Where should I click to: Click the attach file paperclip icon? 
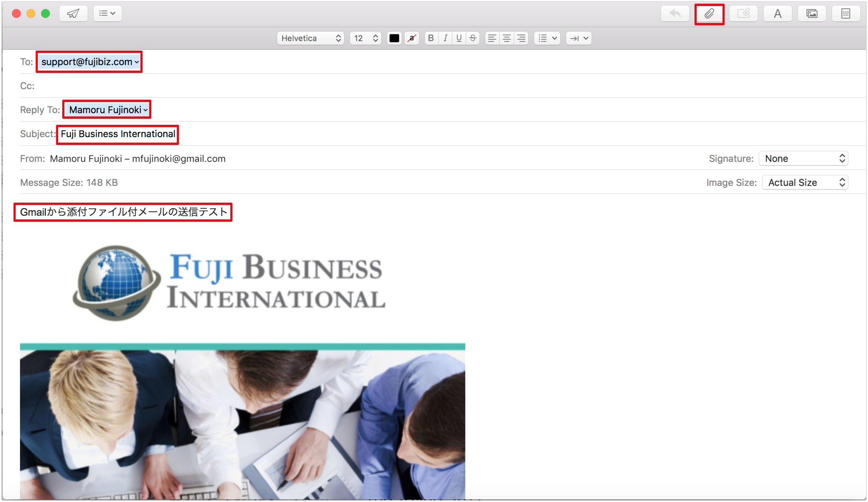709,14
